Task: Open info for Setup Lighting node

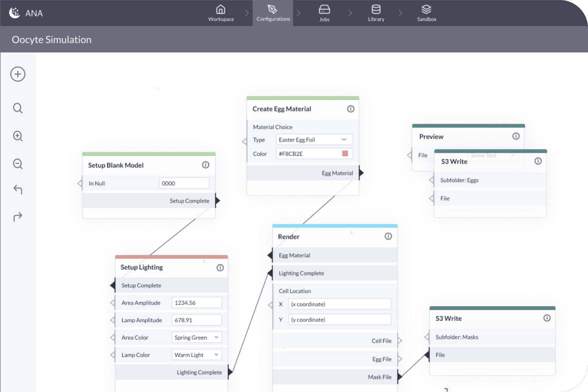Action: [220, 267]
